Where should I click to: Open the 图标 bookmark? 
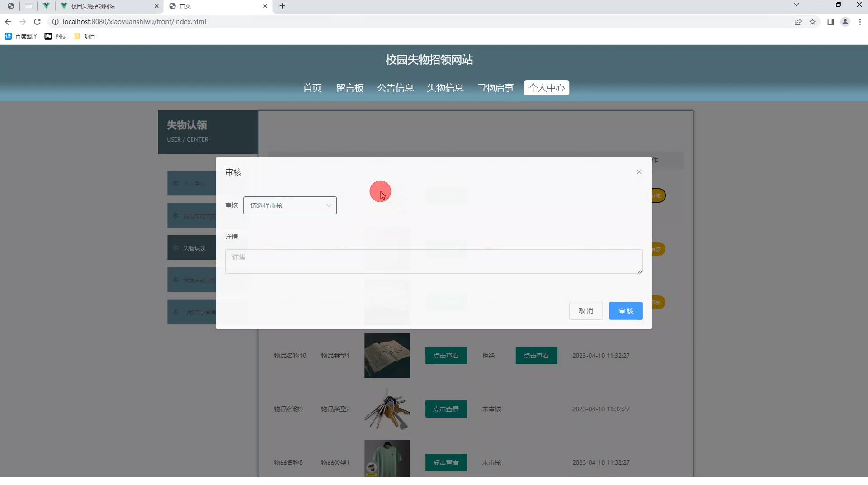coord(48,36)
